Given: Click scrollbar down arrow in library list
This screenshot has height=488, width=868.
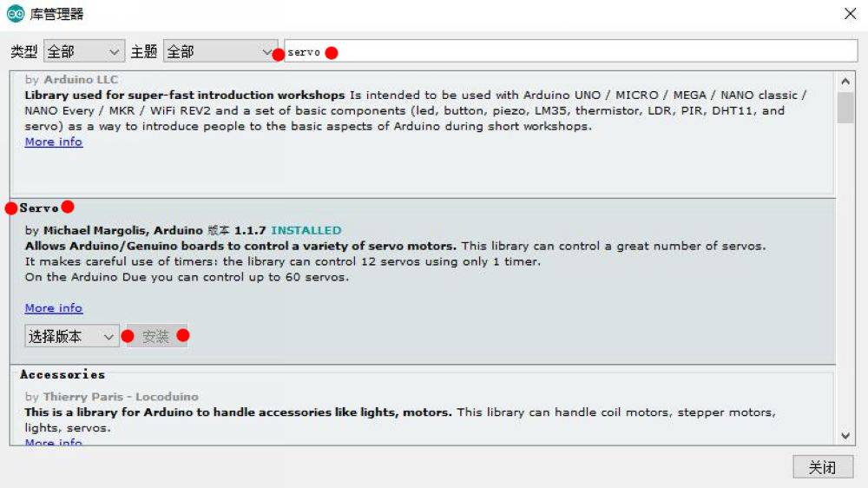Looking at the screenshot, I should (x=845, y=436).
